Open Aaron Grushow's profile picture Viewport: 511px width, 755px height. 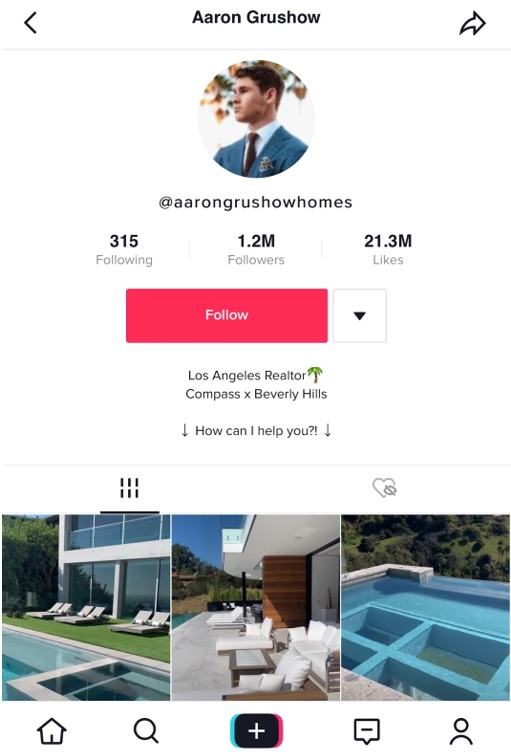click(256, 119)
